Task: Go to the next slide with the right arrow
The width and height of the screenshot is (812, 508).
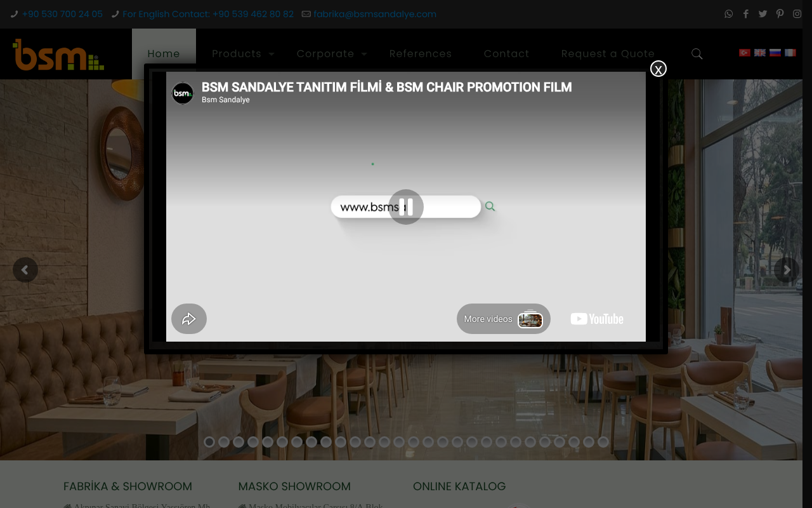Action: [x=787, y=270]
